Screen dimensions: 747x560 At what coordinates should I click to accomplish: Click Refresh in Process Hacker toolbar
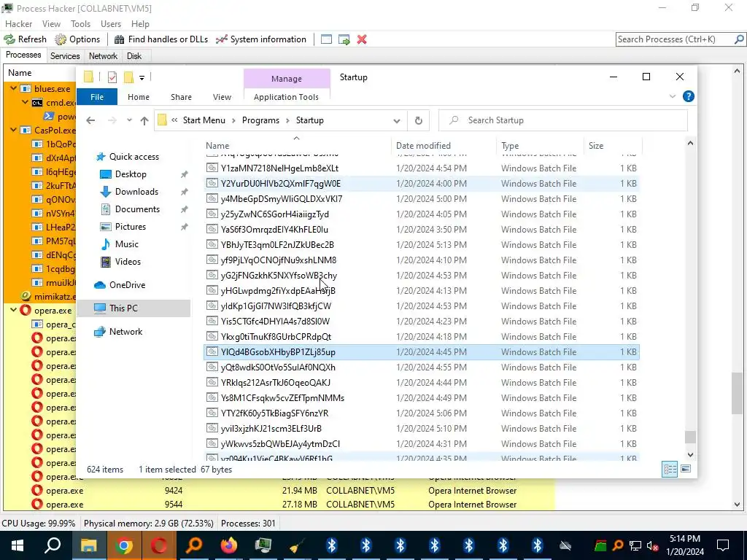26,39
